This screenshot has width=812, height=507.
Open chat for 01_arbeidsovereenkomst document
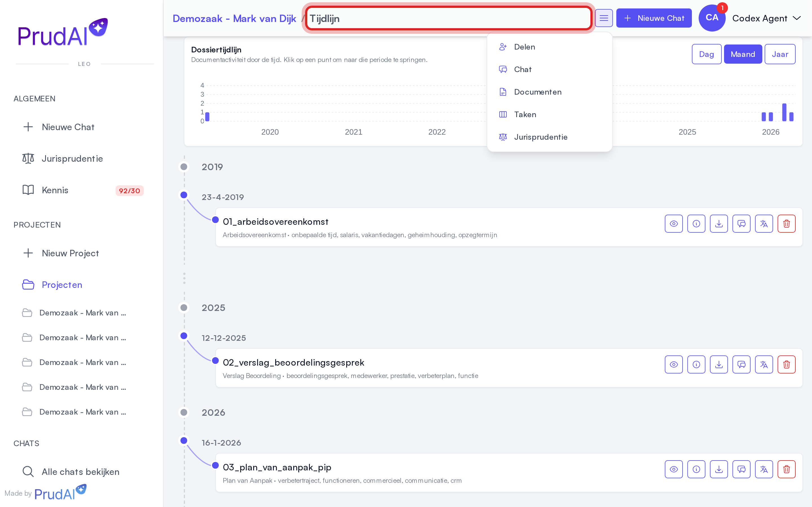[x=741, y=224]
